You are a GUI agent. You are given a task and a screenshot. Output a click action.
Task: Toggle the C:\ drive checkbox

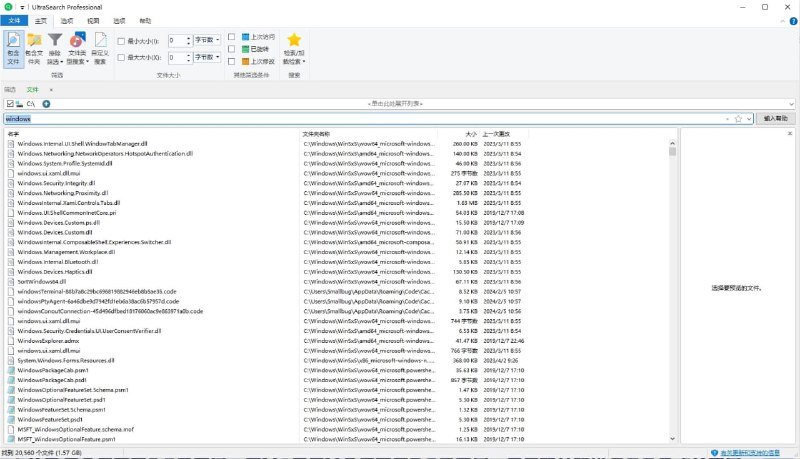pyautogui.click(x=9, y=104)
